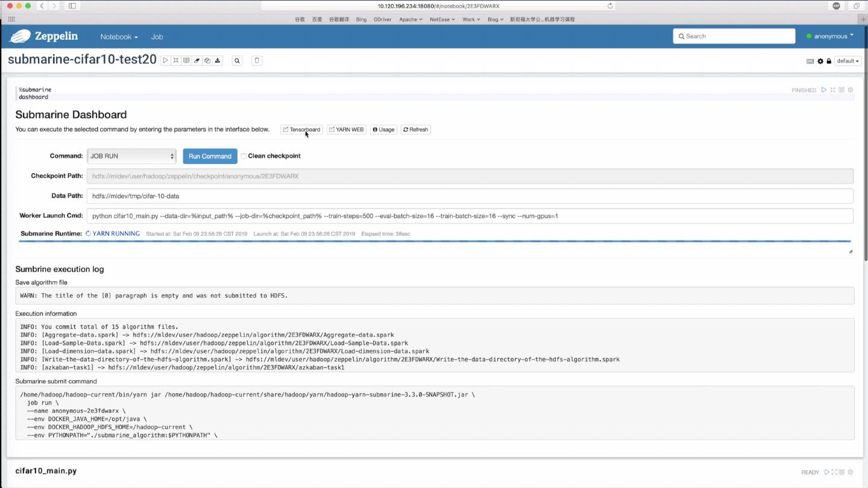Clone this note with the copy icon
This screenshot has width=868, height=488.
(207, 60)
